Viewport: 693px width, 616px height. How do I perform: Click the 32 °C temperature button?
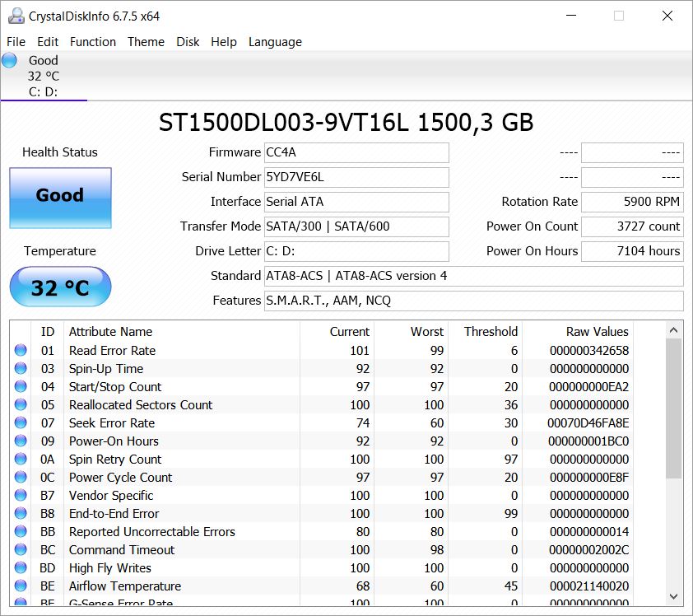tap(61, 287)
